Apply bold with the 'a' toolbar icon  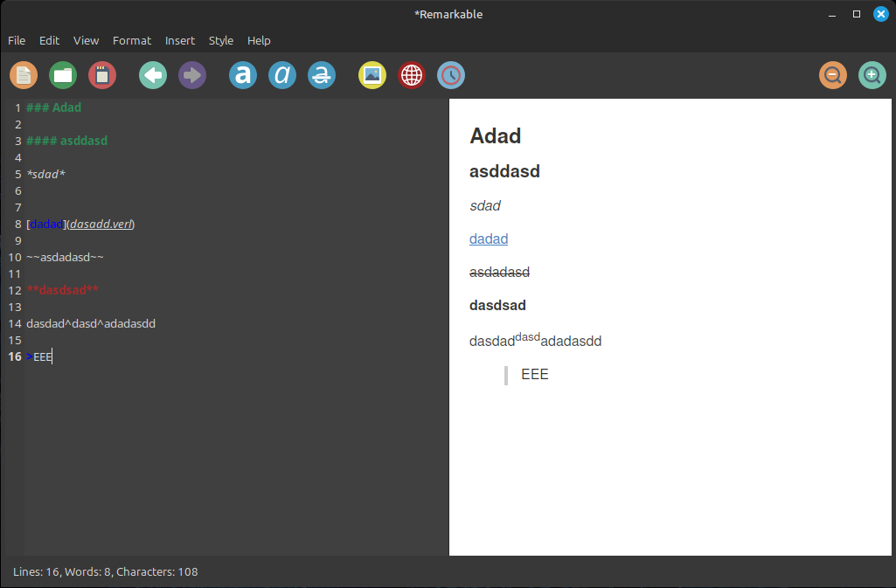[x=243, y=75]
